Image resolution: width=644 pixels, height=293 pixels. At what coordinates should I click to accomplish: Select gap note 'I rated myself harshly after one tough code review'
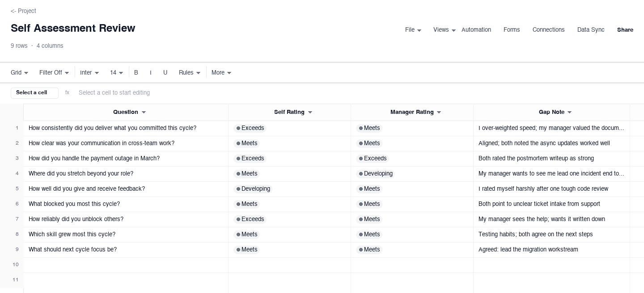coord(551,189)
